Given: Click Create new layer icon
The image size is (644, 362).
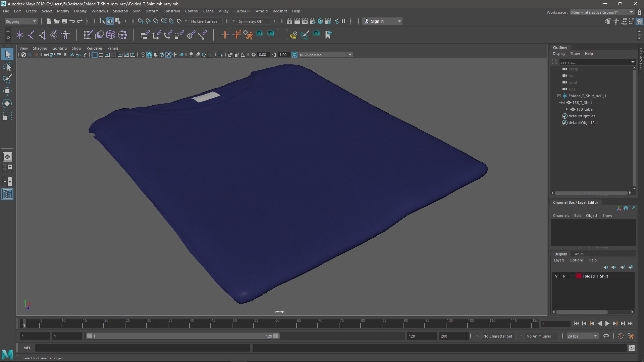Looking at the screenshot, I should coord(623,267).
